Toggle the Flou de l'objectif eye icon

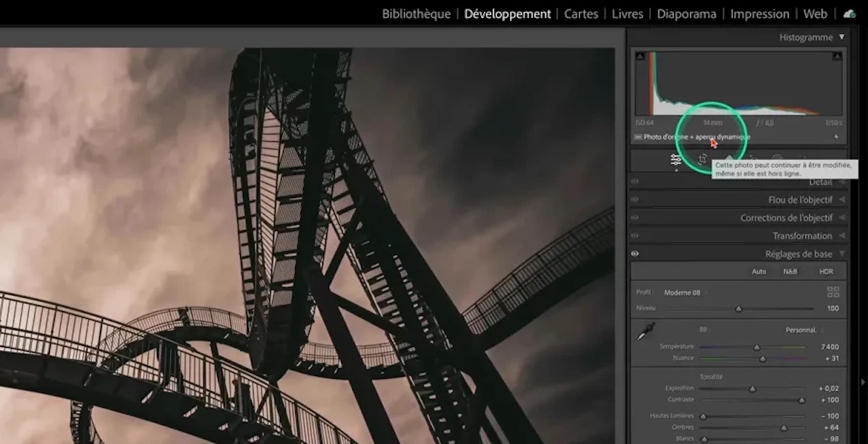(635, 200)
